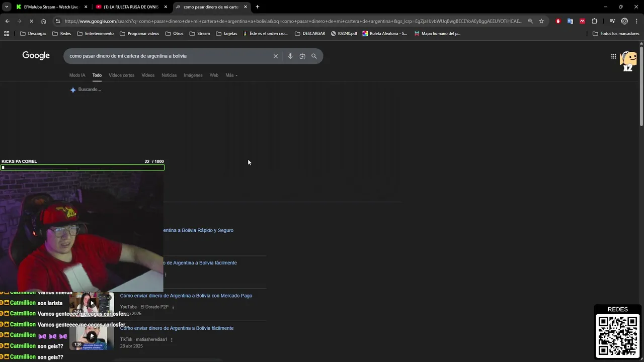Open the Mapa humano del p... bookmark
The width and height of the screenshot is (644, 362).
437,34
